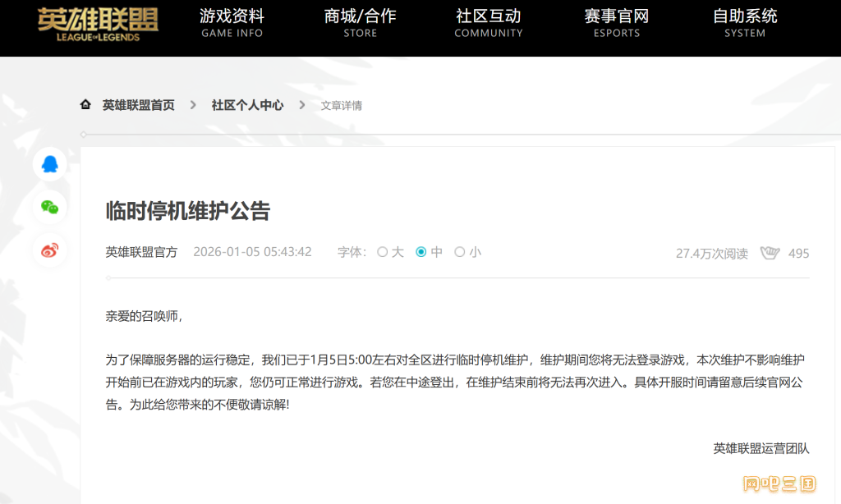
Task: Open the 商城/合作 STORE menu
Action: [x=360, y=25]
